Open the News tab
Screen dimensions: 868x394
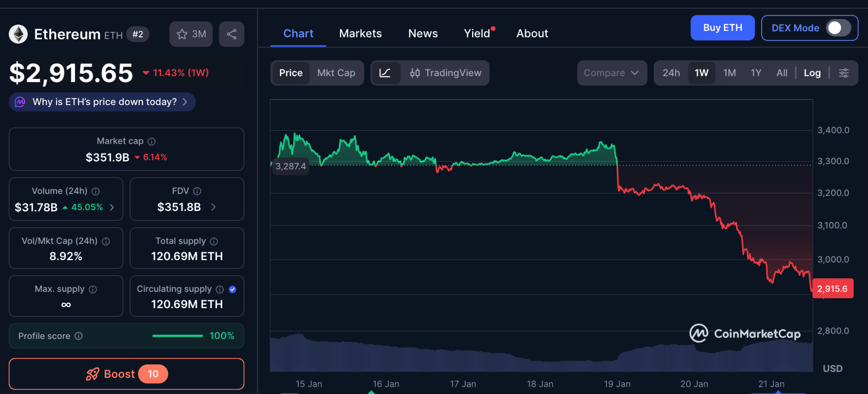(x=423, y=33)
